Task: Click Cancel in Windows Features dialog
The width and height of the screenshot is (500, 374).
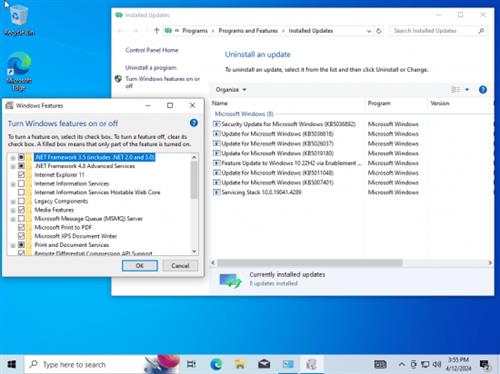Action: tap(180, 266)
